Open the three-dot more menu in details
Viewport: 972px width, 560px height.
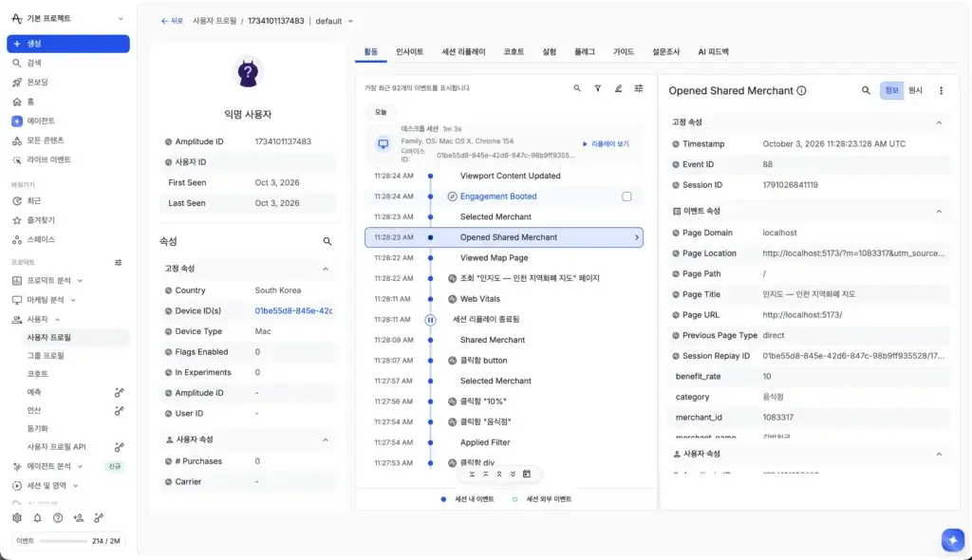(x=941, y=90)
